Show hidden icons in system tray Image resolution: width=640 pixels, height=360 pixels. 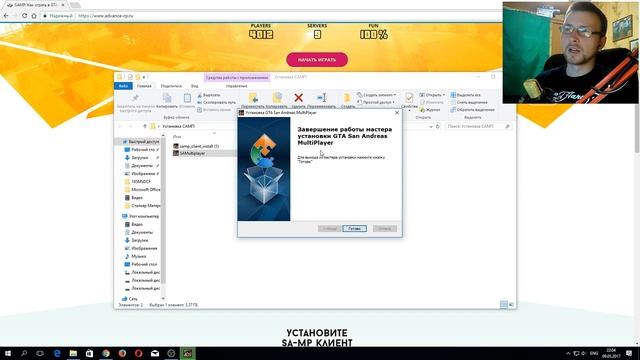[568, 353]
